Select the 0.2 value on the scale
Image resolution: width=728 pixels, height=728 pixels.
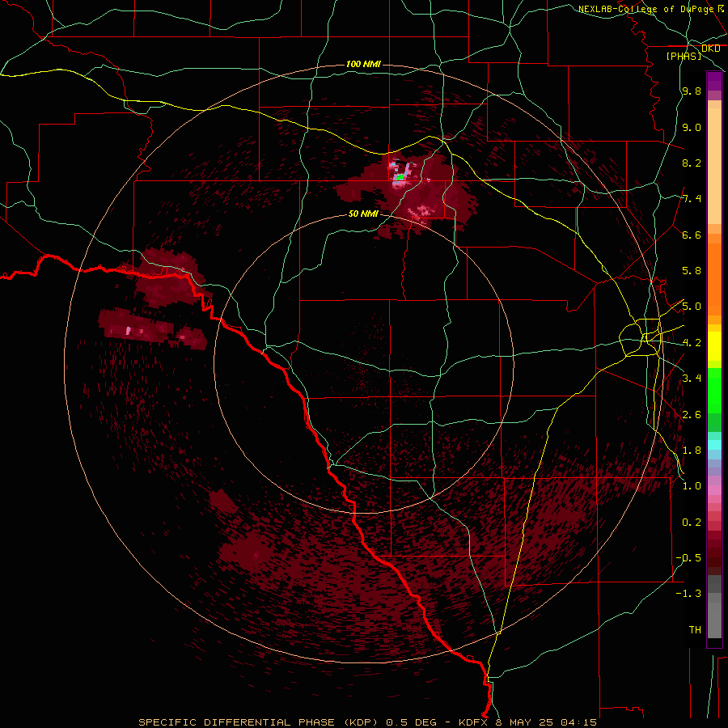(x=692, y=523)
